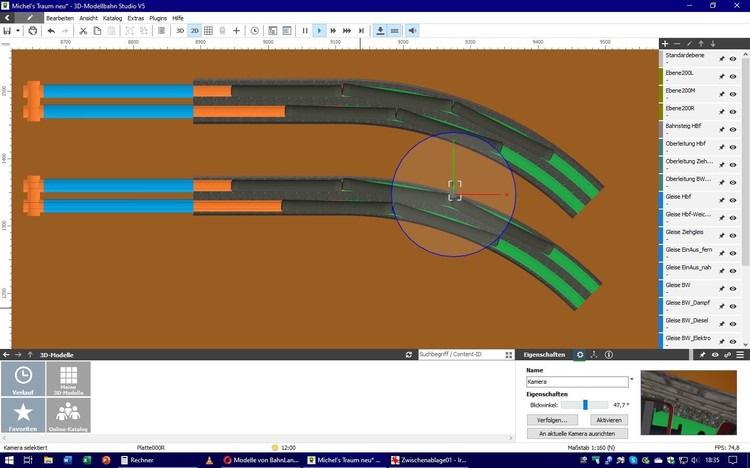Viewport: 750px width, 468px height.
Task: Open the Extras menu
Action: (x=136, y=18)
